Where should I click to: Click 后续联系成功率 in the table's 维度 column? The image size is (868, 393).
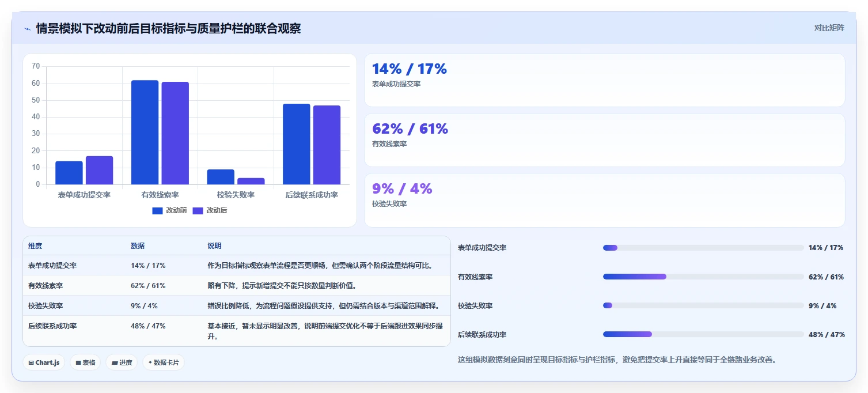[52, 326]
